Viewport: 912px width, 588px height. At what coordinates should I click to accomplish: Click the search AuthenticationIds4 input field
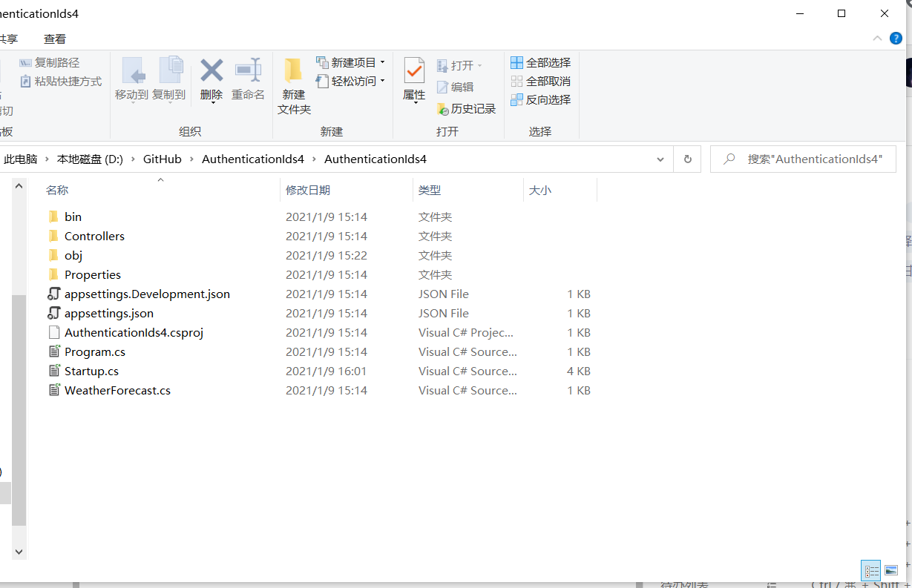coord(803,159)
